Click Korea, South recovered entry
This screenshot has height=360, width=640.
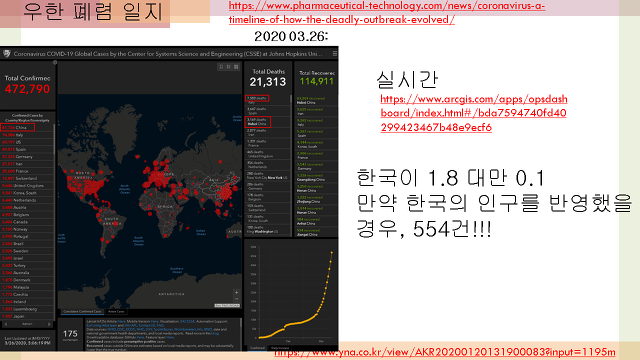[x=316, y=144]
